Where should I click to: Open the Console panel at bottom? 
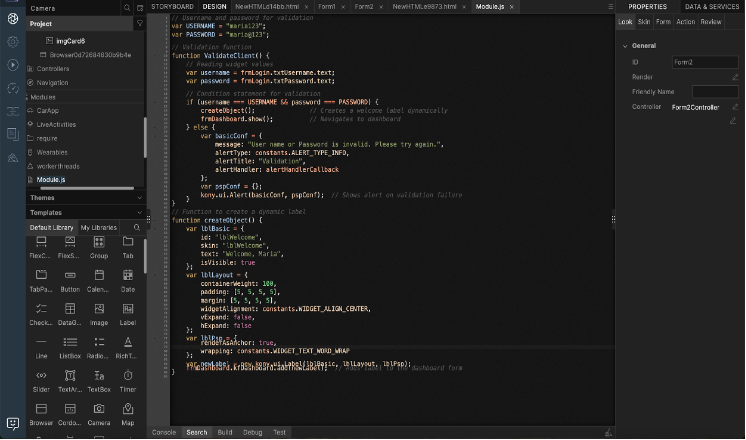tap(163, 432)
